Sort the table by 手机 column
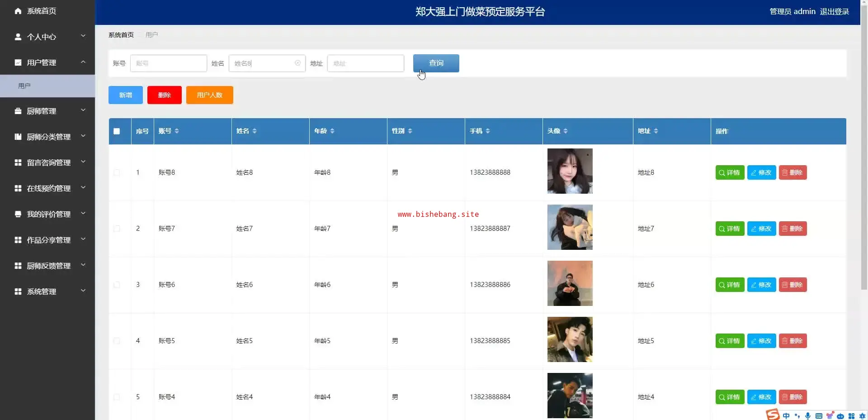 [x=488, y=131]
